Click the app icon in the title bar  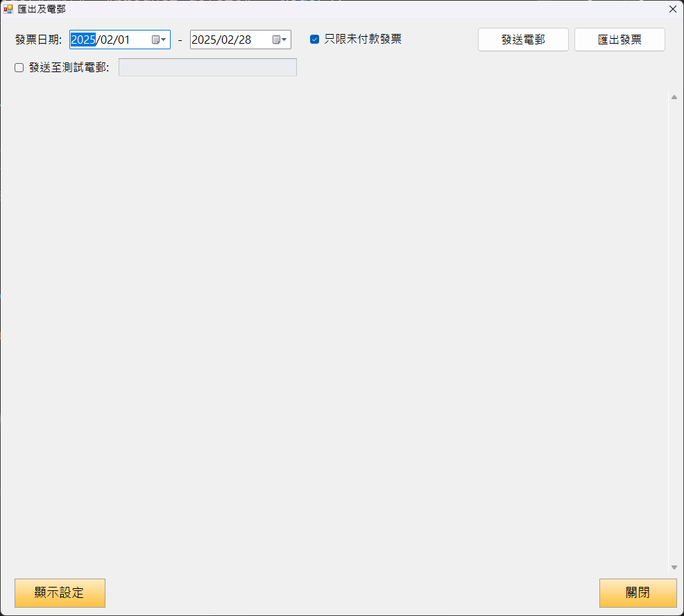pos(8,9)
